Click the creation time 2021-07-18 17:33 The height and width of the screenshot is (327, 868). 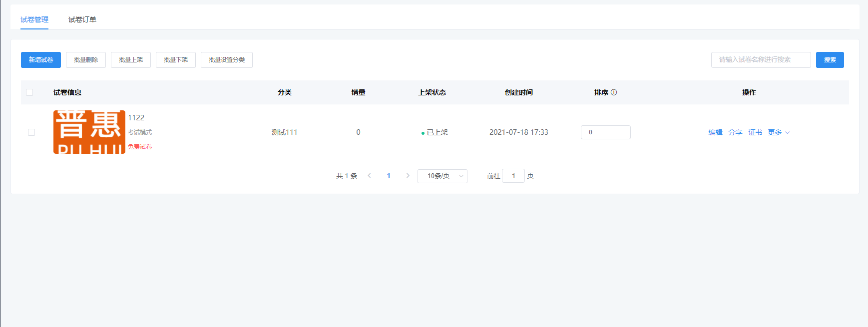(519, 132)
